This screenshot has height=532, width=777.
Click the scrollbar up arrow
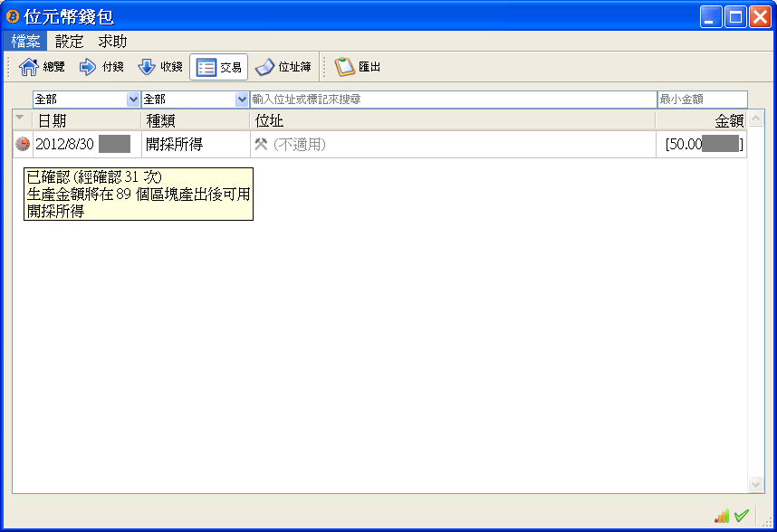755,119
